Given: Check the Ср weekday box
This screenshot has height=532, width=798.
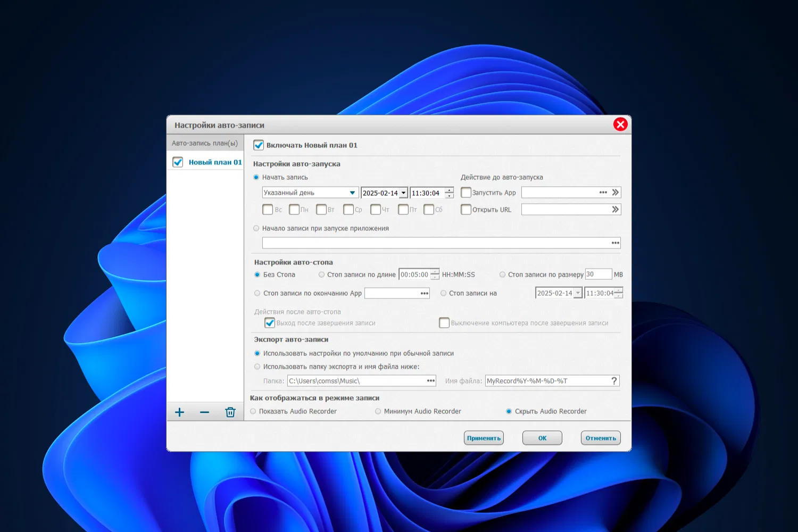Looking at the screenshot, I should [348, 210].
